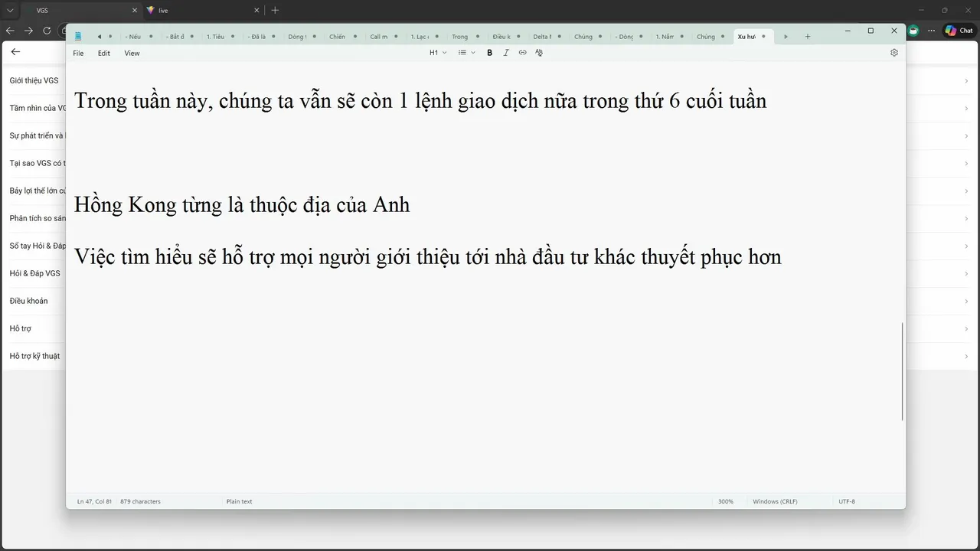The height and width of the screenshot is (551, 980).
Task: Open 'Hỗ trợ kỹ thuật' item
Action: click(x=34, y=356)
